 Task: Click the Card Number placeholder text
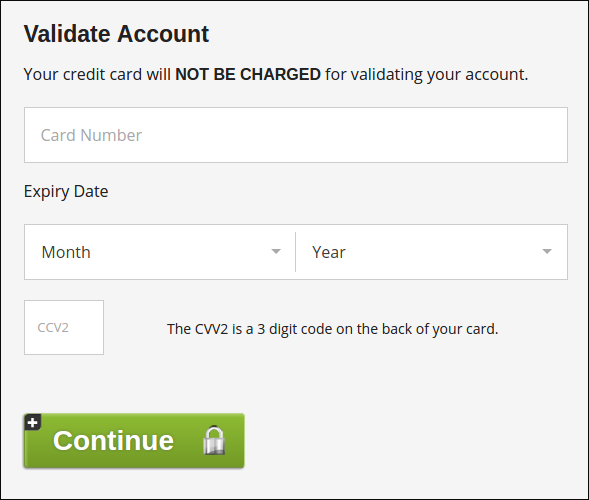(x=91, y=135)
